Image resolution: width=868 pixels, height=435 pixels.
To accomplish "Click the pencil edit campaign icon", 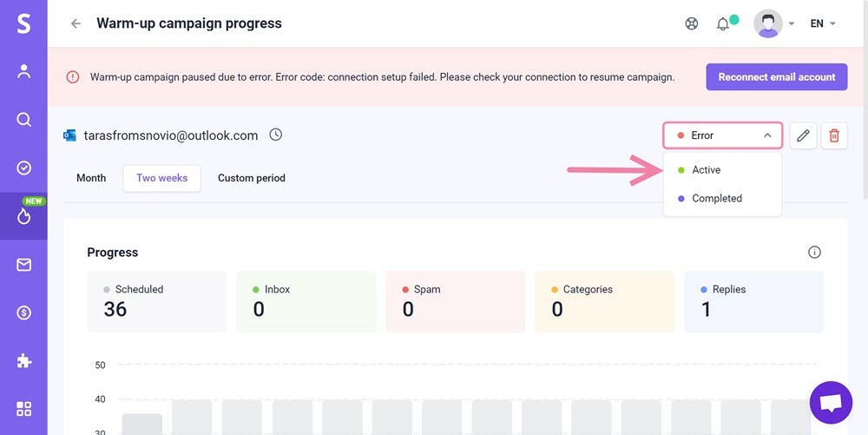I will (803, 135).
